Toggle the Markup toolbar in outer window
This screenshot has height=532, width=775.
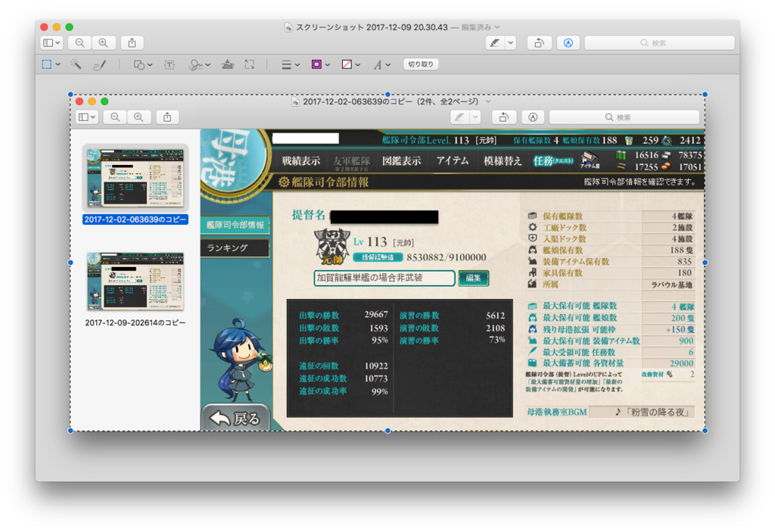coord(568,43)
